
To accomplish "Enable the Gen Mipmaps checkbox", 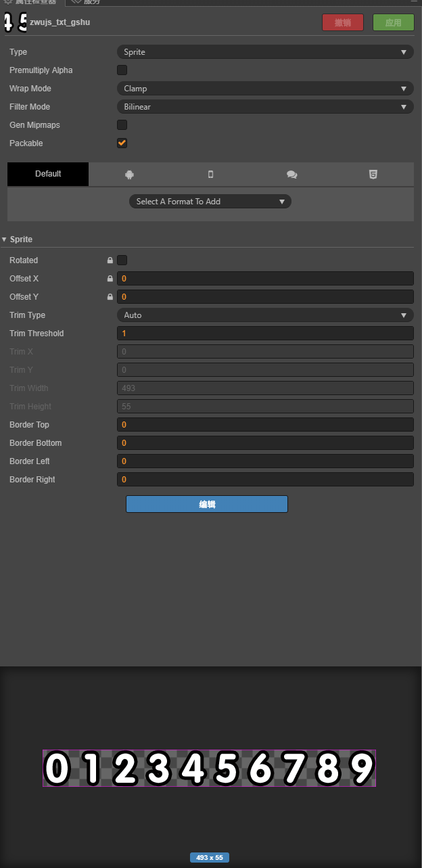I will point(122,125).
